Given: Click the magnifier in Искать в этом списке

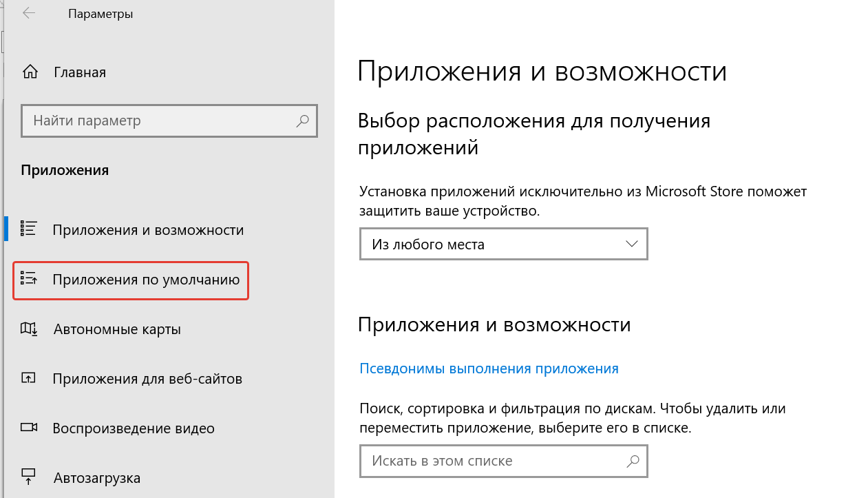Looking at the screenshot, I should click(633, 461).
